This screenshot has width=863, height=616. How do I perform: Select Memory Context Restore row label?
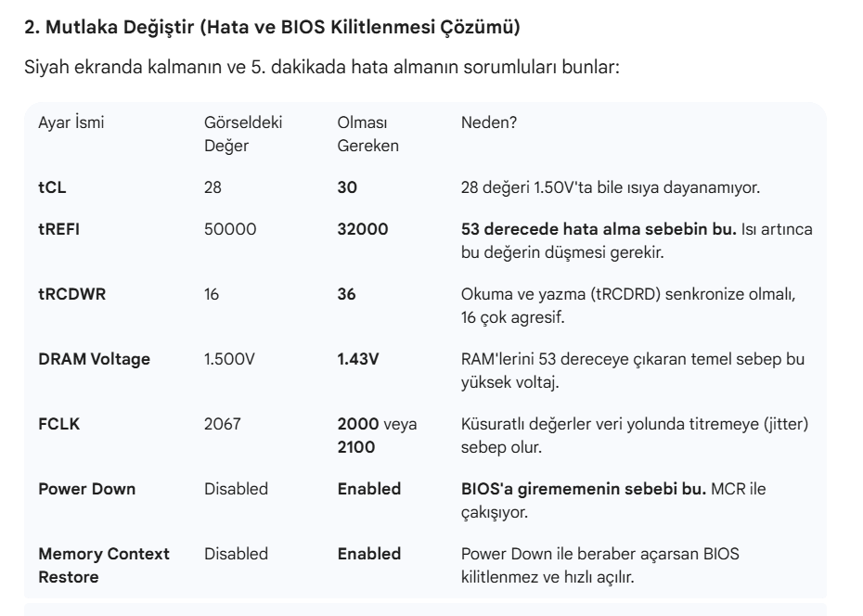(104, 565)
